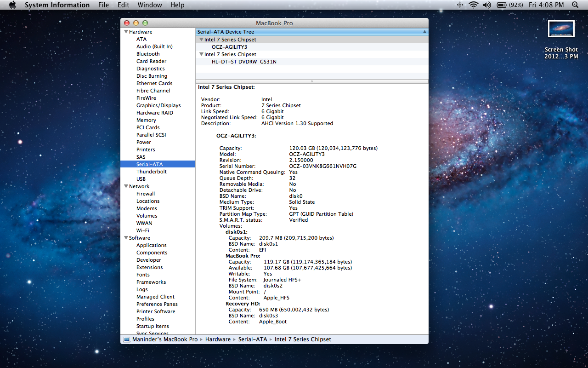Click the serial number OCZ-03VNK8G661NVH07G
The width and height of the screenshot is (588, 368).
tap(322, 166)
